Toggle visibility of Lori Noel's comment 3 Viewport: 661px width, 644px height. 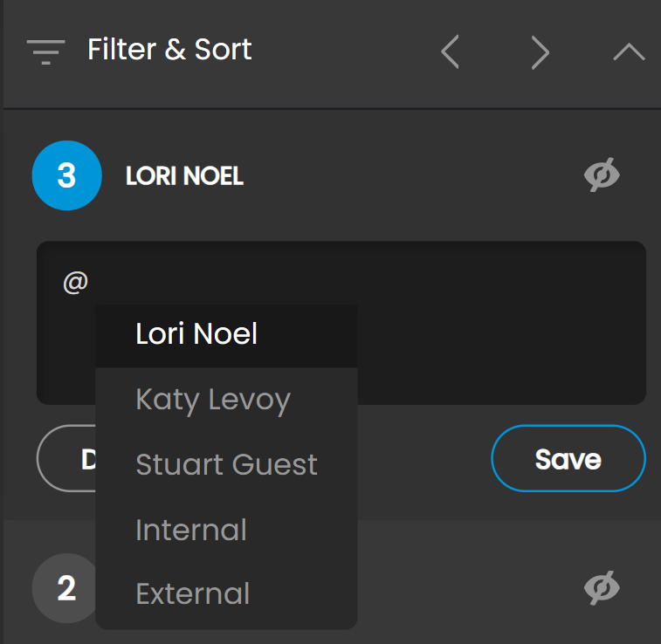click(602, 175)
